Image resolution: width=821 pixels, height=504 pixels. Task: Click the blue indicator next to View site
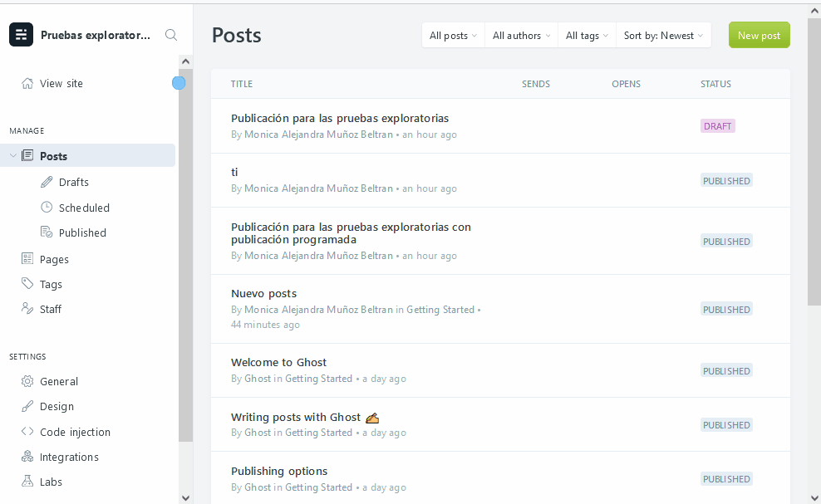(179, 83)
